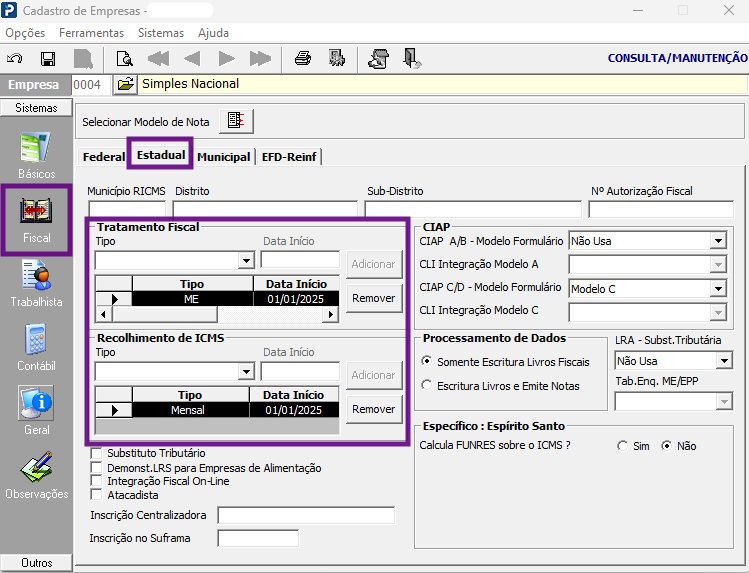Open the Contábil calculator section
Screen dimensions: 749x573
[36, 348]
